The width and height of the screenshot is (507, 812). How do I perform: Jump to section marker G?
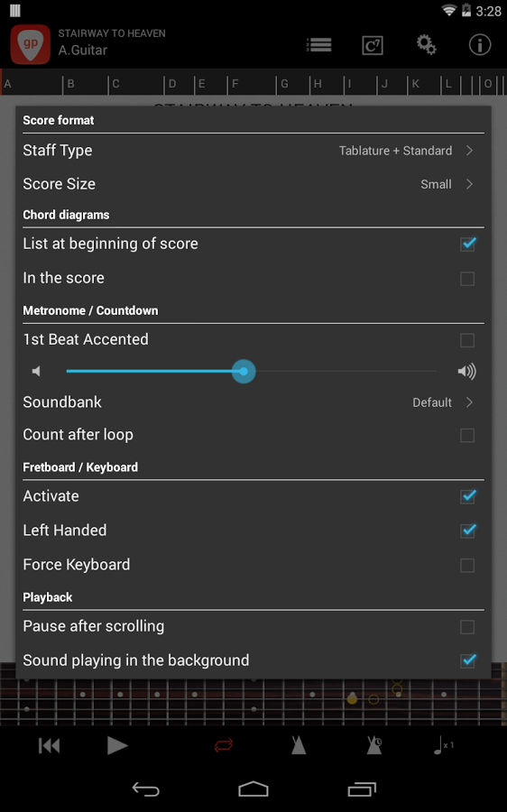pyautogui.click(x=284, y=84)
